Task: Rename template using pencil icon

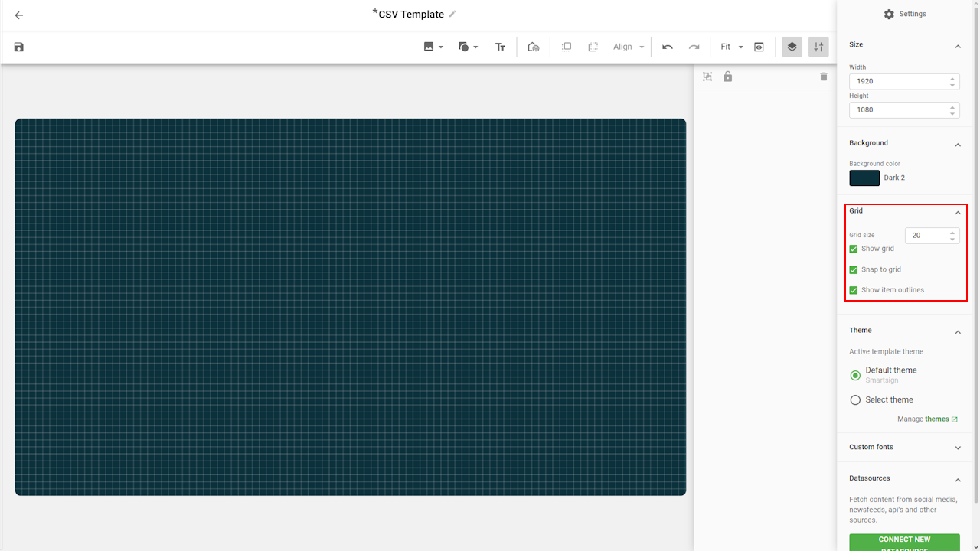Action: (452, 14)
